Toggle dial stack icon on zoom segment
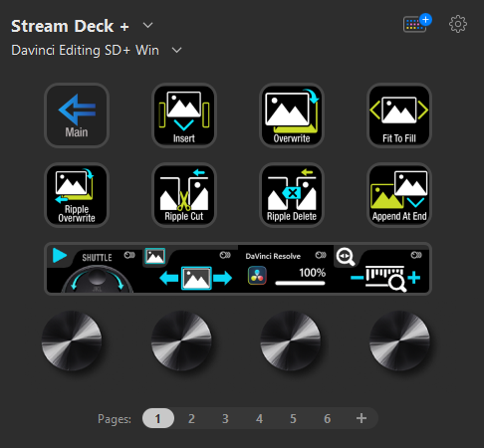Image resolution: width=484 pixels, height=448 pixels. 416,255
